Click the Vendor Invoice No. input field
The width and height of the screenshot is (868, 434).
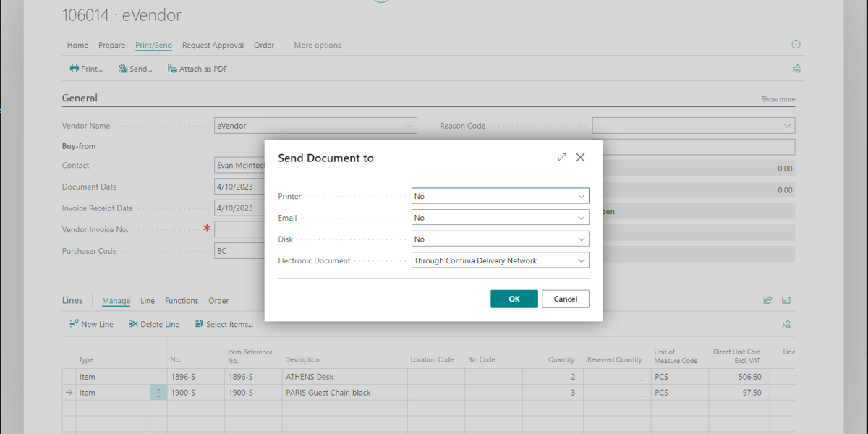click(239, 229)
